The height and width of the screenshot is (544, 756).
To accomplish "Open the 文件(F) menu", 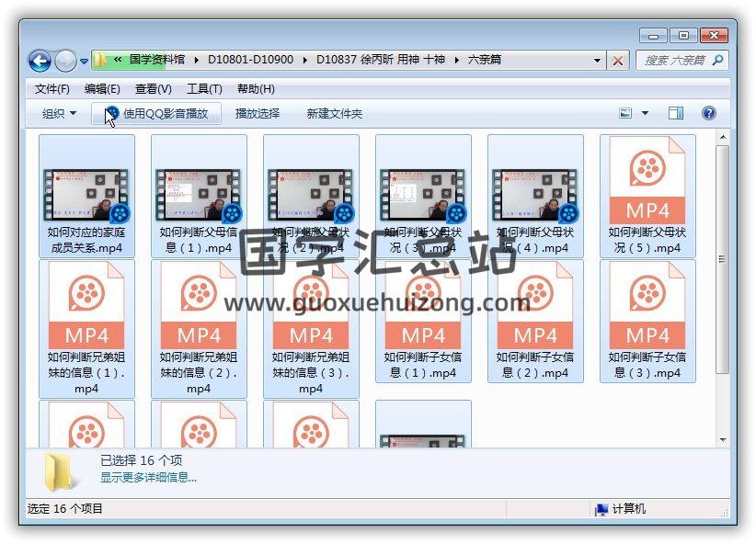I will pos(52,89).
